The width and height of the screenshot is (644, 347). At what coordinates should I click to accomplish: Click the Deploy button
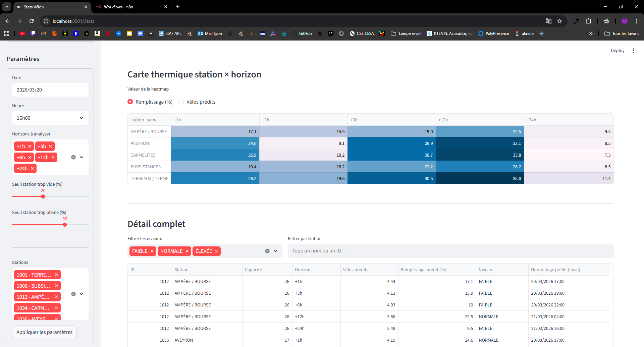(x=617, y=51)
